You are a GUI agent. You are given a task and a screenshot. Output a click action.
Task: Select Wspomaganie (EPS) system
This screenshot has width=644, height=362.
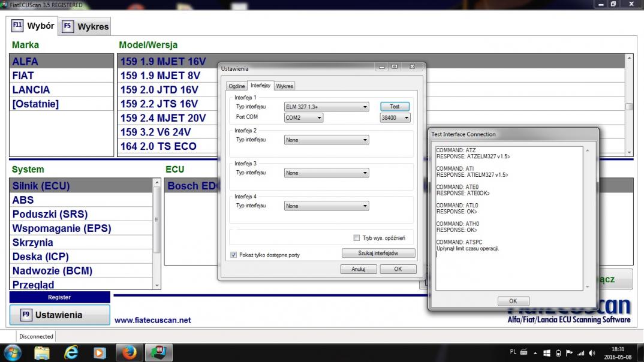tap(82, 228)
